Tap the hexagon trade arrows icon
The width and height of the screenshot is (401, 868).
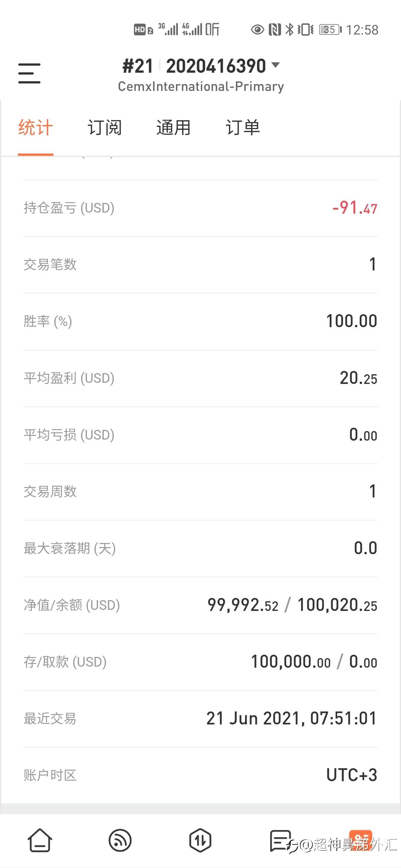click(200, 840)
